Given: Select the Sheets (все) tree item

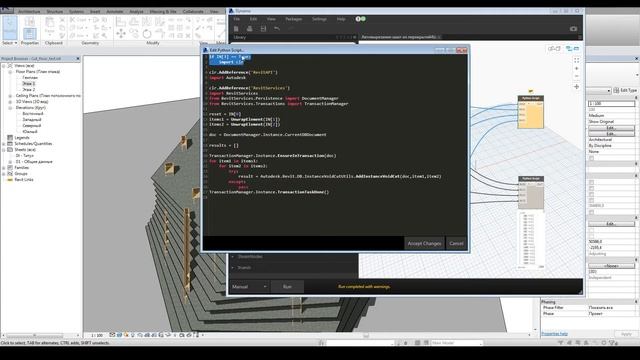Looking at the screenshot, I should (x=25, y=150).
